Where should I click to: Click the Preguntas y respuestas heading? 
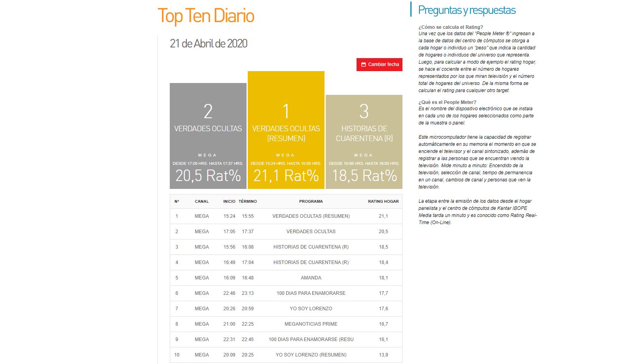click(x=467, y=10)
